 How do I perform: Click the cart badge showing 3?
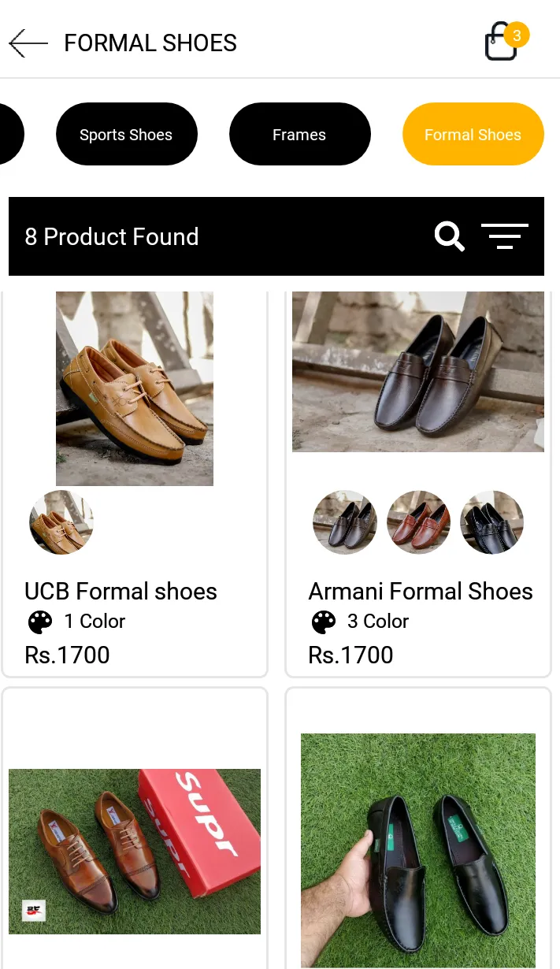click(517, 35)
